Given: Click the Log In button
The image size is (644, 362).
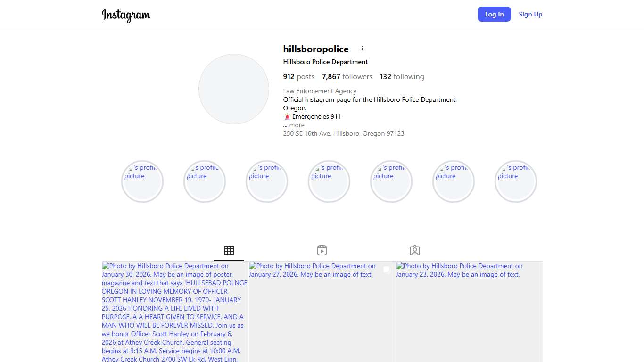Looking at the screenshot, I should point(494,14).
